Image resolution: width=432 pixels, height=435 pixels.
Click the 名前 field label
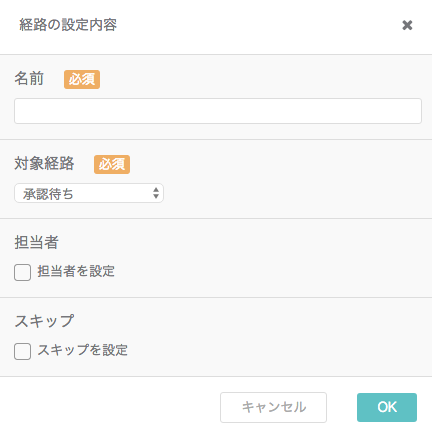point(29,79)
